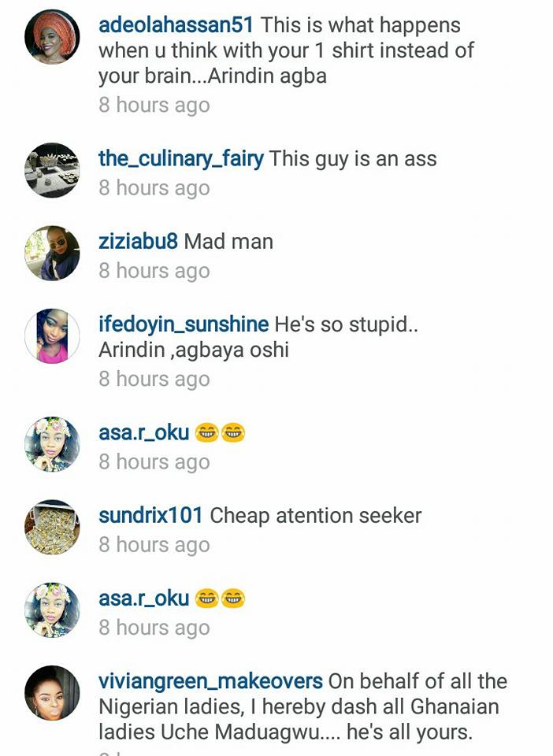Visit sundrix101 username link
The width and height of the screenshot is (553, 756).
150,515
